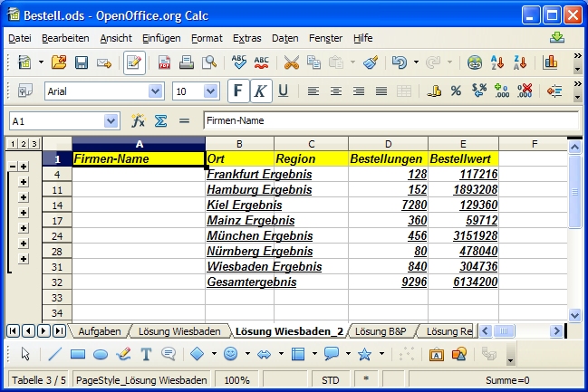Click outline level 2 button

(x=23, y=144)
